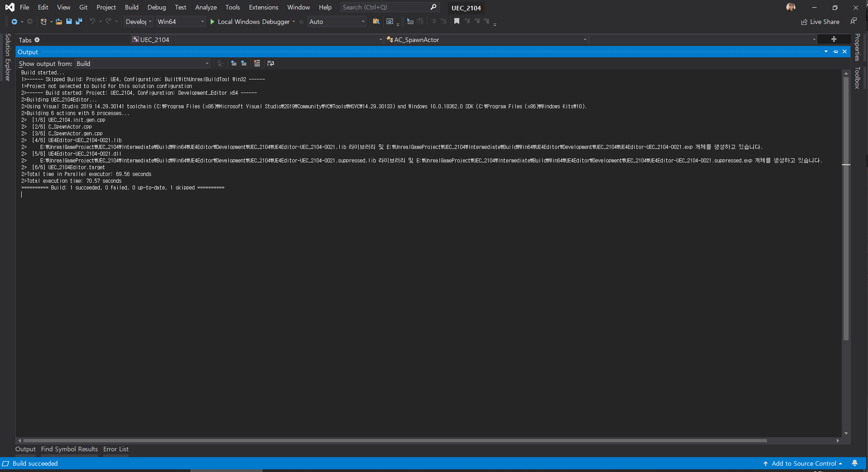Open the File menu
This screenshot has width=868, height=472.
(24, 7)
